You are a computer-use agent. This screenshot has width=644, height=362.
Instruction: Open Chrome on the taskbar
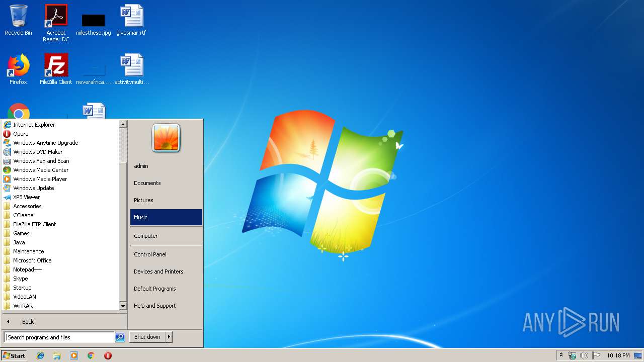point(91,355)
